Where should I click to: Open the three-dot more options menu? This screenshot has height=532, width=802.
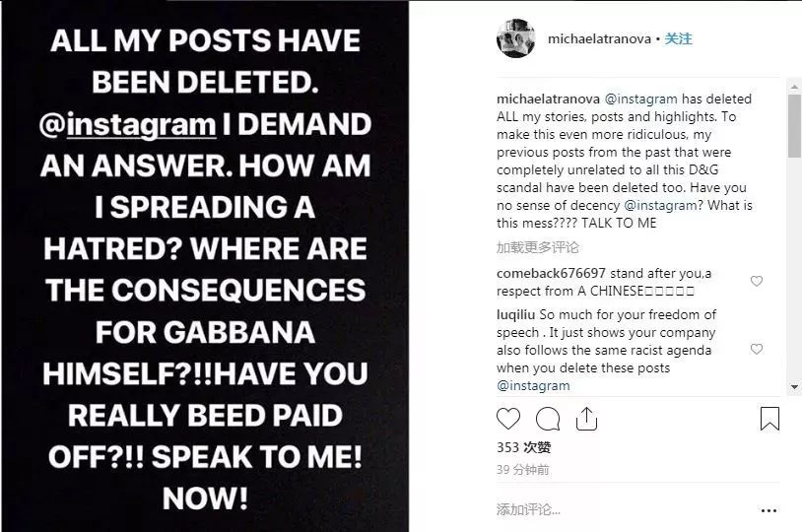click(x=765, y=508)
